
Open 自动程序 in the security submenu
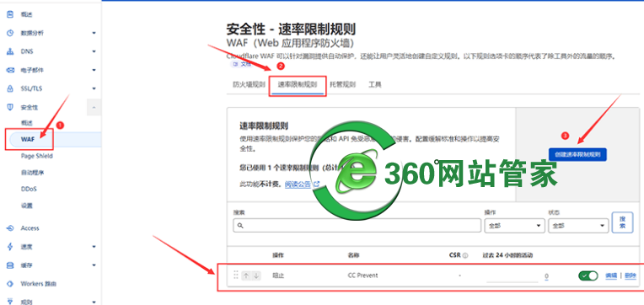point(32,173)
